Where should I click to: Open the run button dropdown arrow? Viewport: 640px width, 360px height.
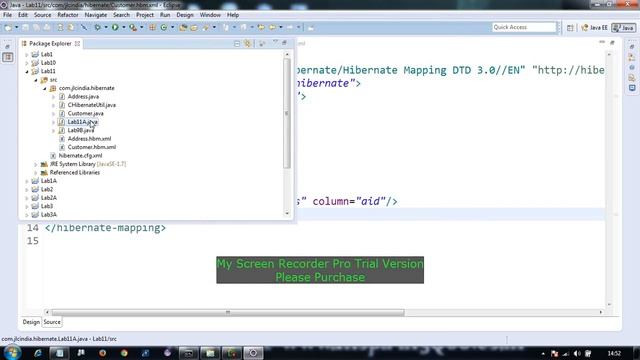124,27
